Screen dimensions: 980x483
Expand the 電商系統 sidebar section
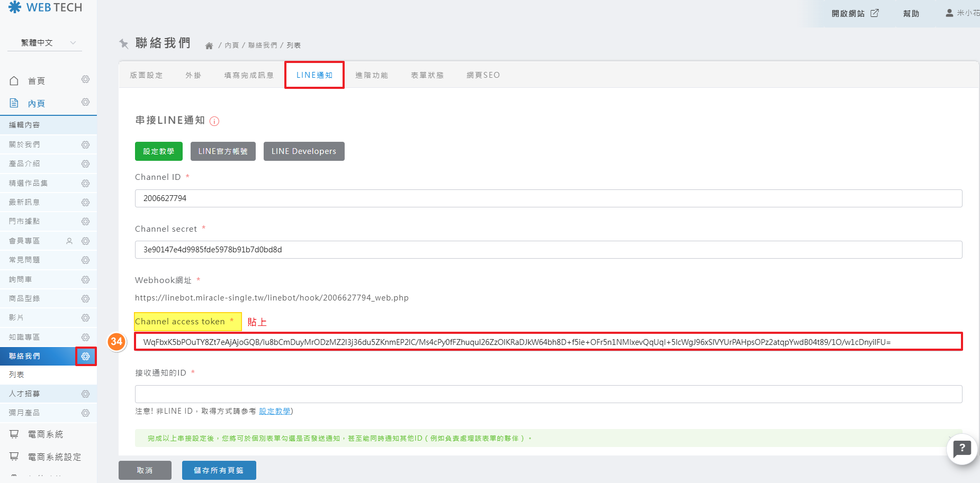(45, 434)
